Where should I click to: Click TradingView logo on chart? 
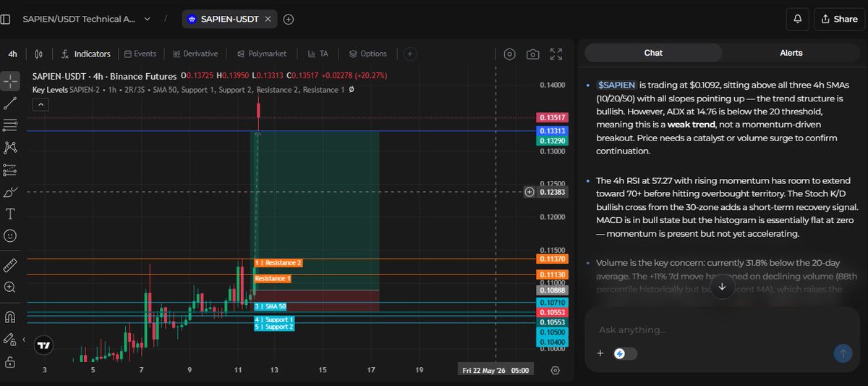(43, 345)
